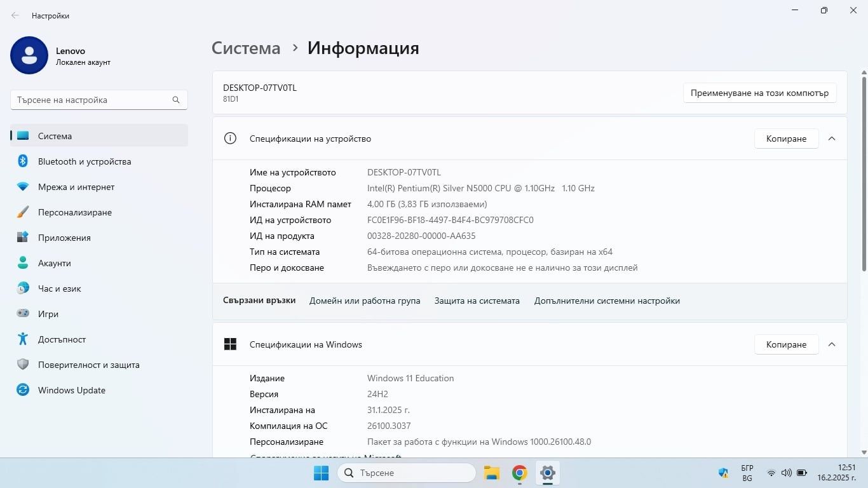Open the Акаунти settings page
This screenshot has height=488, width=868.
(x=99, y=263)
